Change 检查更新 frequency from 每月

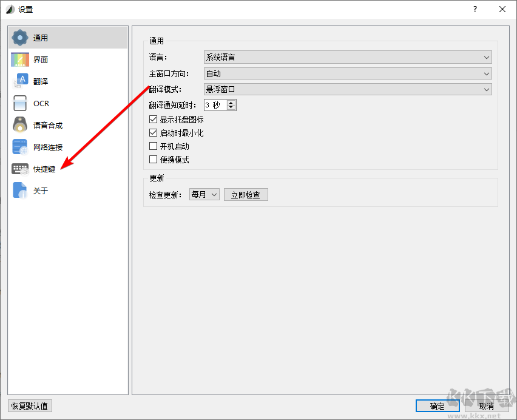[204, 194]
